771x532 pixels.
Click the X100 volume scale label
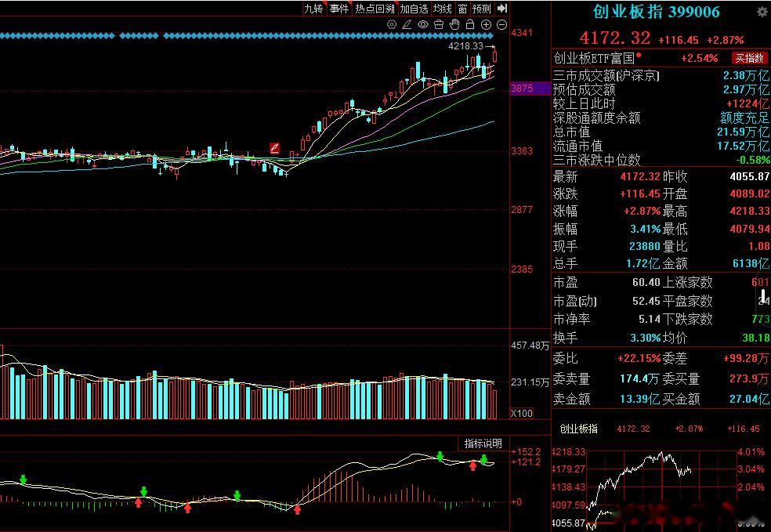[522, 413]
